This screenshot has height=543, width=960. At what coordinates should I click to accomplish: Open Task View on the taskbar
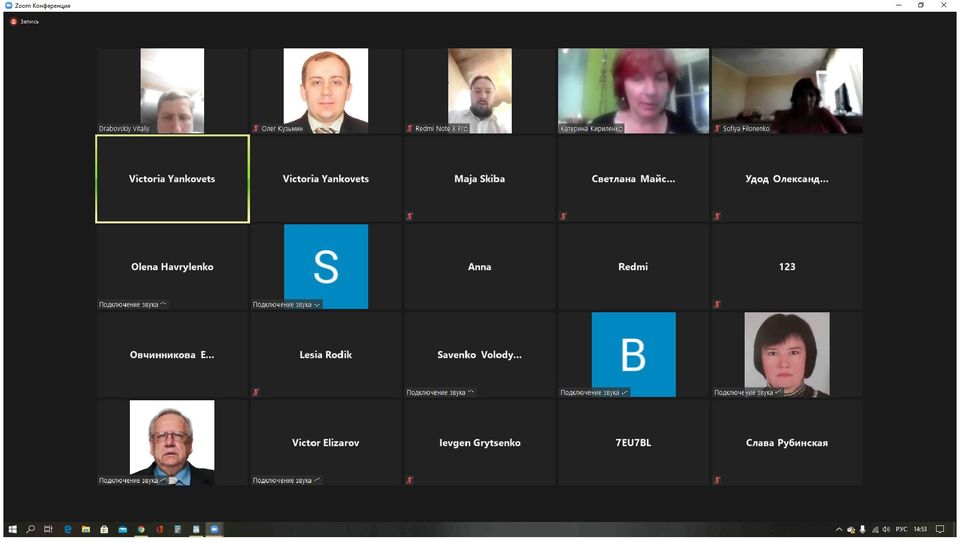48,529
